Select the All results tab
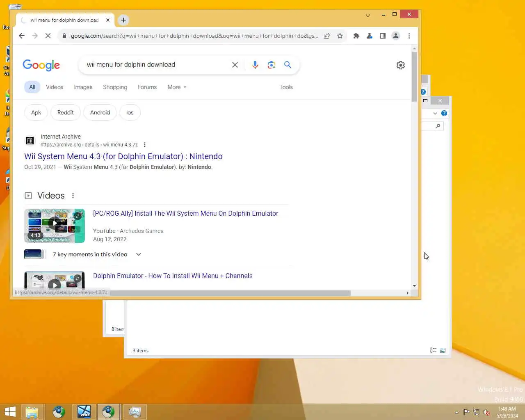 click(x=32, y=87)
